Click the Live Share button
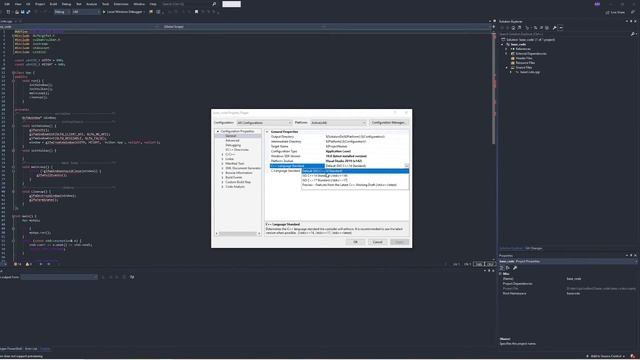 (615, 12)
